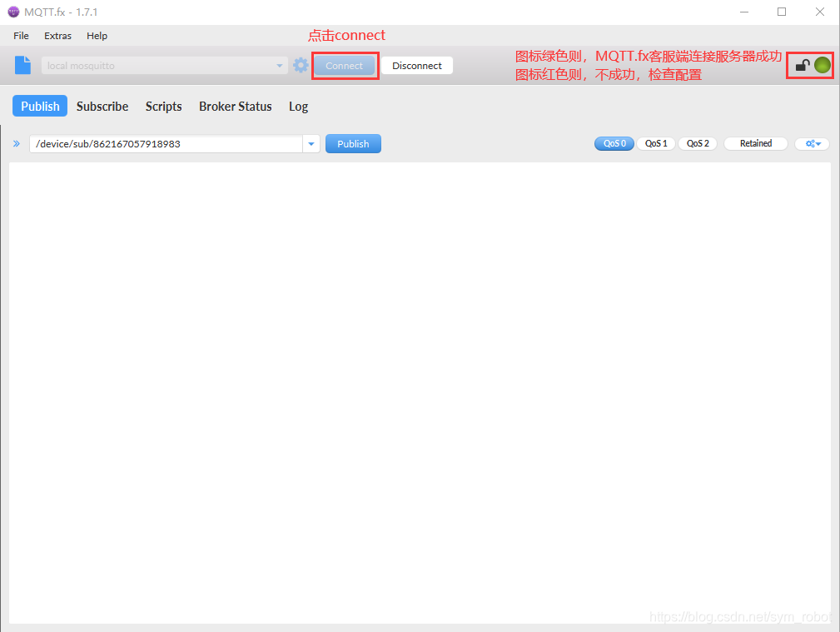The width and height of the screenshot is (840, 632).
Task: Select QoS 2 level
Action: click(698, 144)
